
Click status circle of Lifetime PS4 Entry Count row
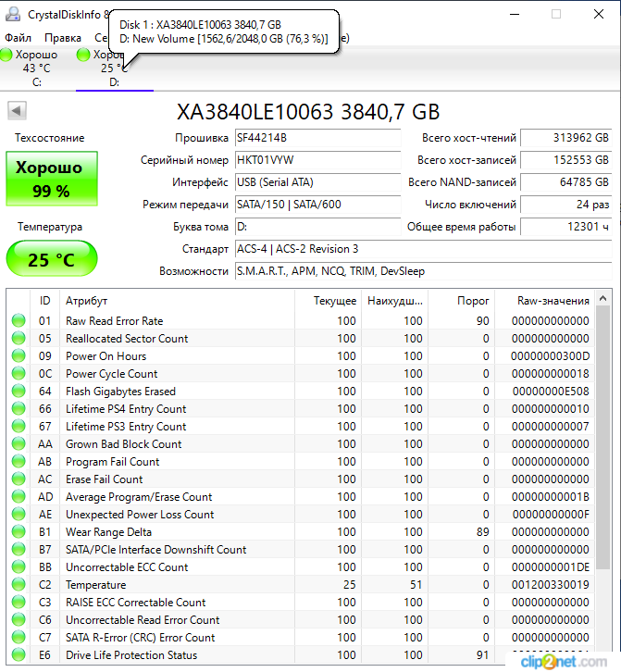pos(19,408)
